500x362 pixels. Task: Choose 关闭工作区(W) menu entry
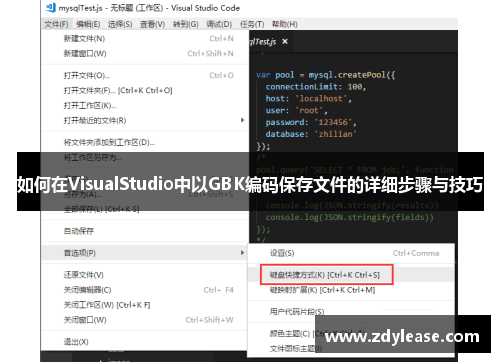click(x=145, y=305)
